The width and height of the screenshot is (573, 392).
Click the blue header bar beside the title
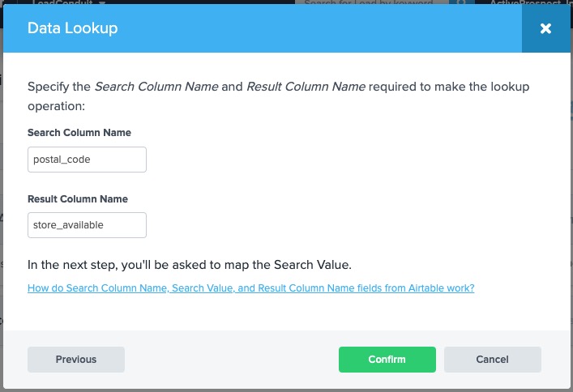(324, 28)
